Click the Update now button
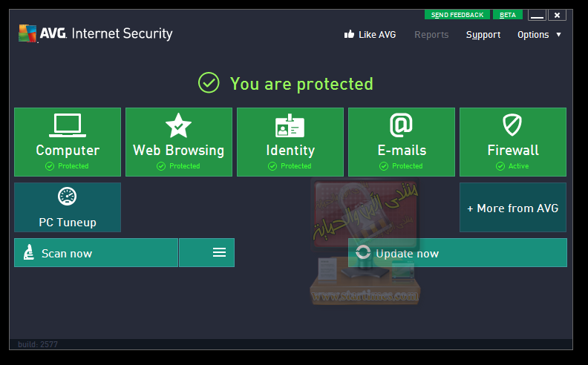Viewport: 588px width, 365px height. click(457, 252)
